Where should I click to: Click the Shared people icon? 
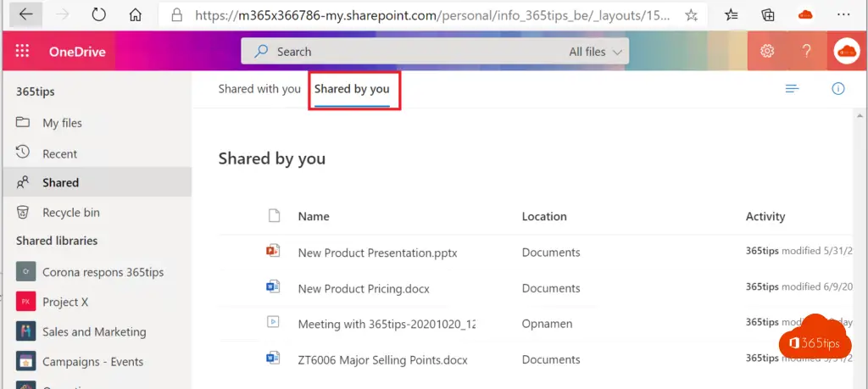coord(23,182)
